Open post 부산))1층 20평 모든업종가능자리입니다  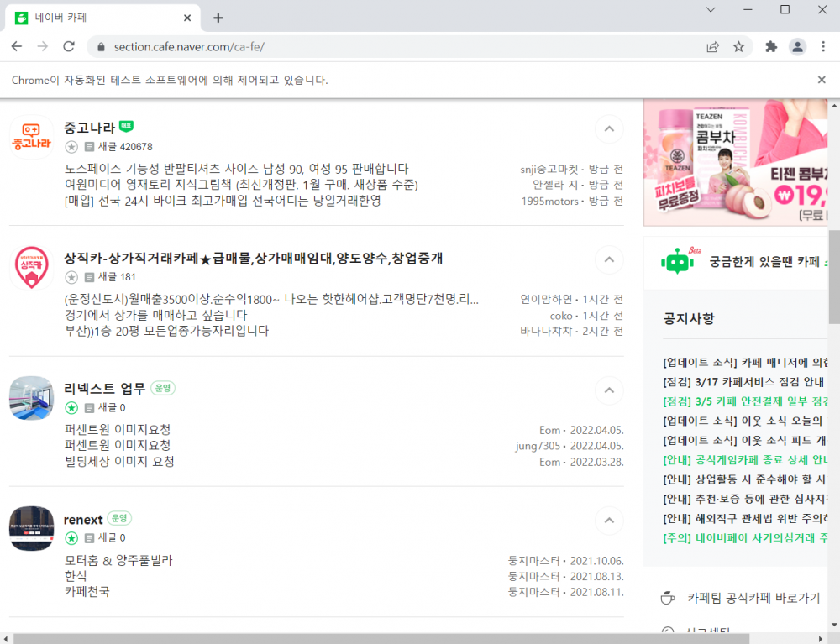click(166, 331)
